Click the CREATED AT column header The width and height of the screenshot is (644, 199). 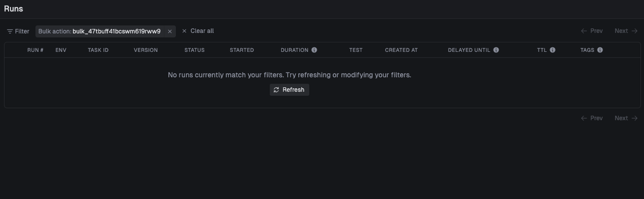tap(401, 50)
